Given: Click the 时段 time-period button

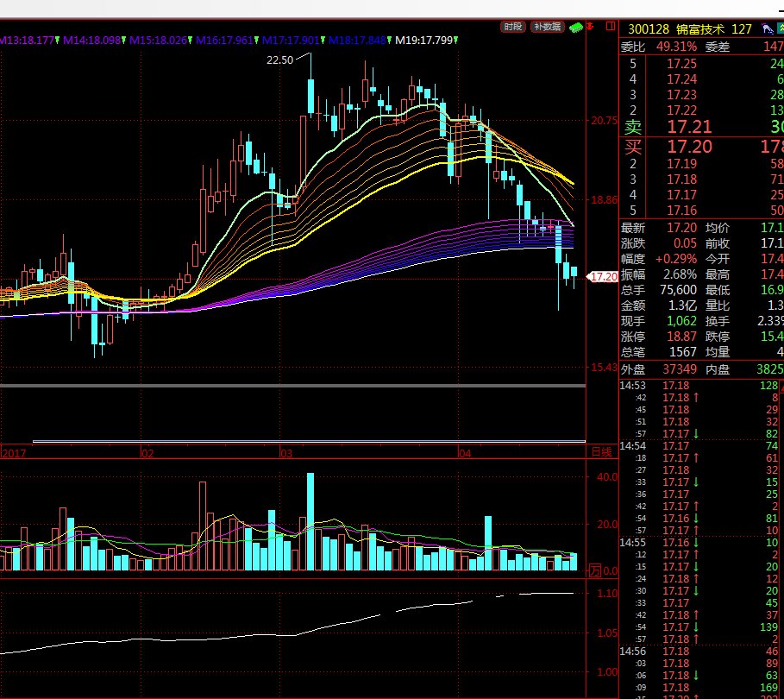Looking at the screenshot, I should 513,27.
